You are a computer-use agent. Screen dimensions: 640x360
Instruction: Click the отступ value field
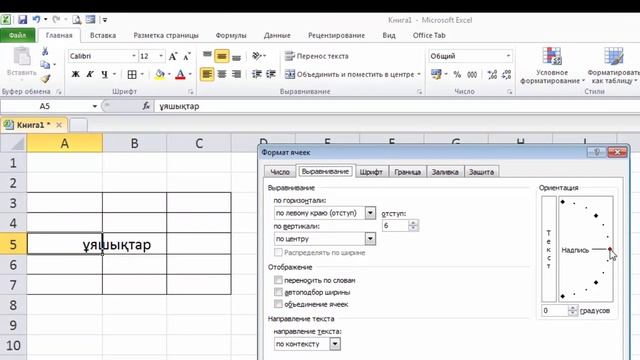[396, 225]
